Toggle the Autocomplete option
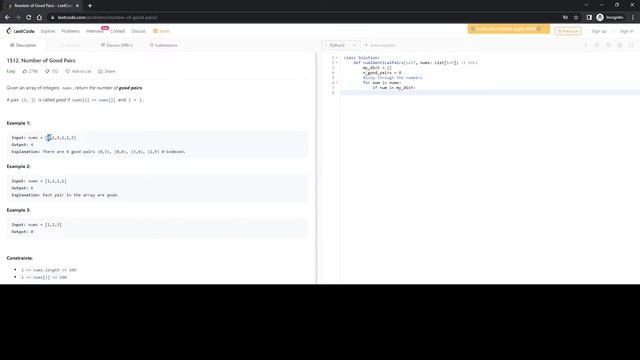Screen dimensions: 640x360 tap(380, 45)
